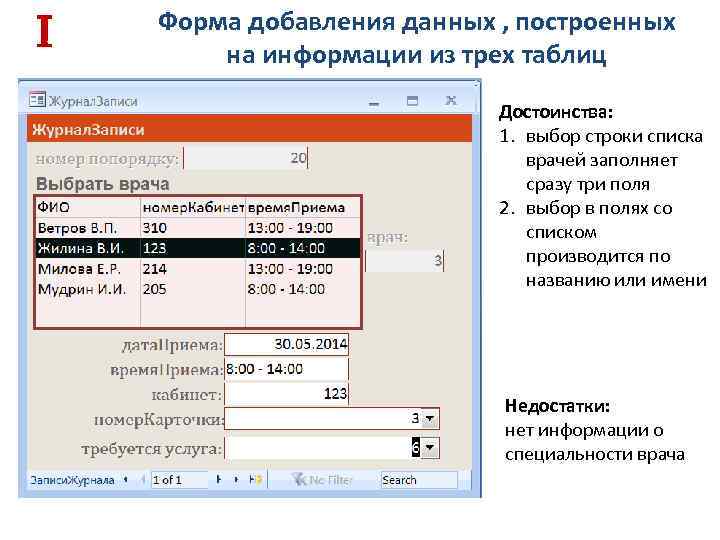Click the времяПриема column header in list

pos(304,208)
